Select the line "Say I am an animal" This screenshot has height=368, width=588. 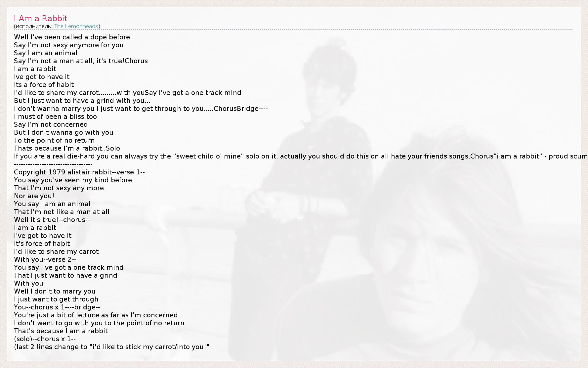(x=45, y=53)
